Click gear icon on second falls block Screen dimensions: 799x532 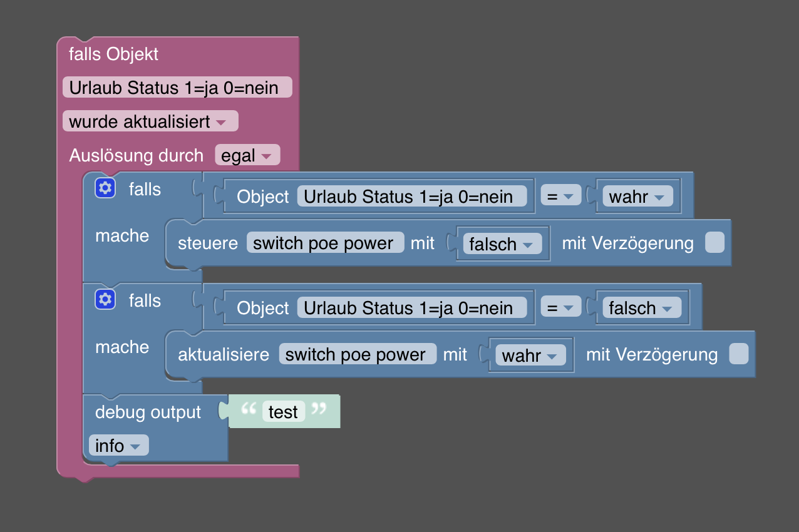tap(105, 300)
